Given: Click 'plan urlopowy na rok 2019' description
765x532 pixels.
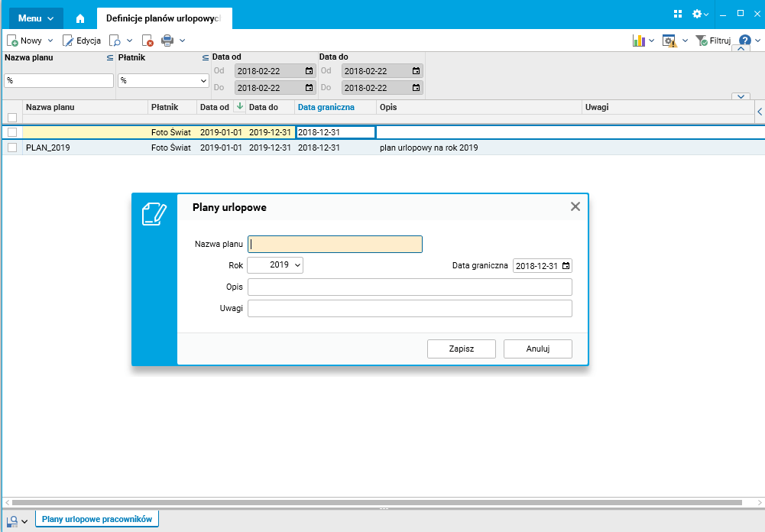Looking at the screenshot, I should coord(429,148).
